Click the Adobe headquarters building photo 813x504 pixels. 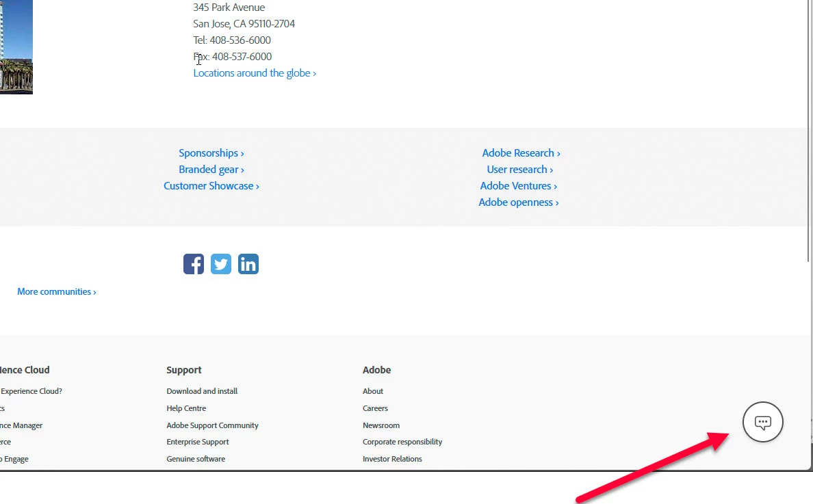pos(16,47)
